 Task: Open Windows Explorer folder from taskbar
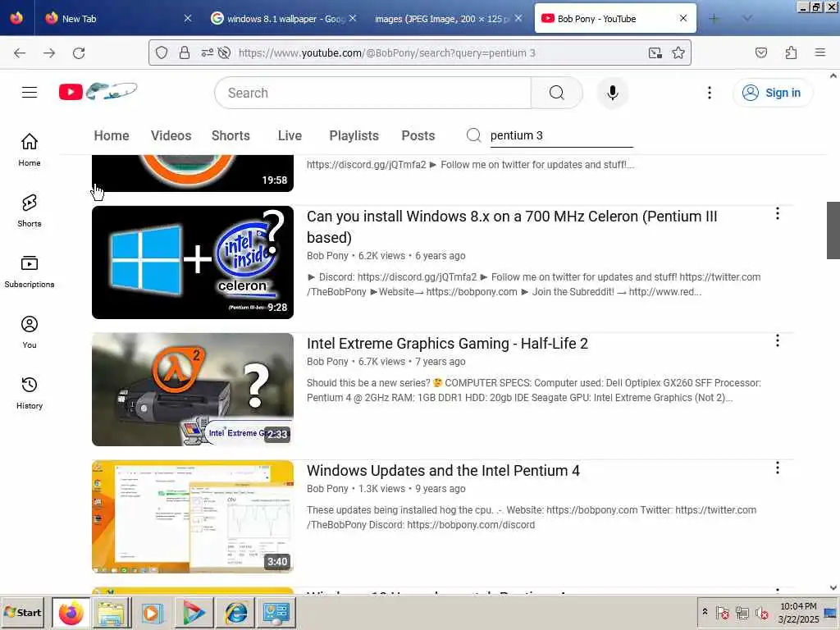pyautogui.click(x=112, y=613)
